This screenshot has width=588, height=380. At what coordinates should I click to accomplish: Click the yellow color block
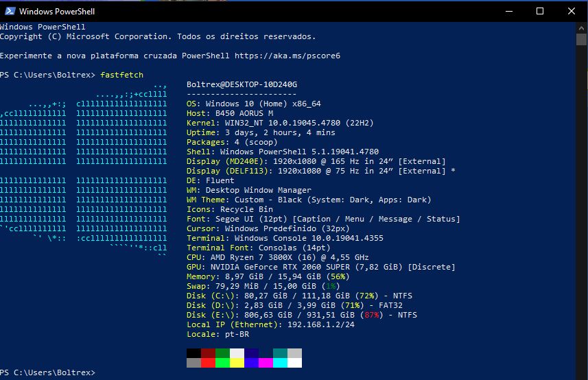coord(237,363)
